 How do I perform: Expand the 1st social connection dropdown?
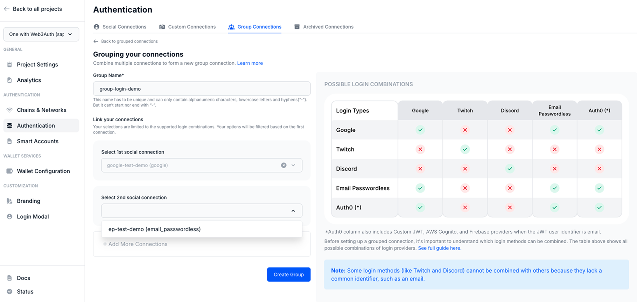[293, 165]
